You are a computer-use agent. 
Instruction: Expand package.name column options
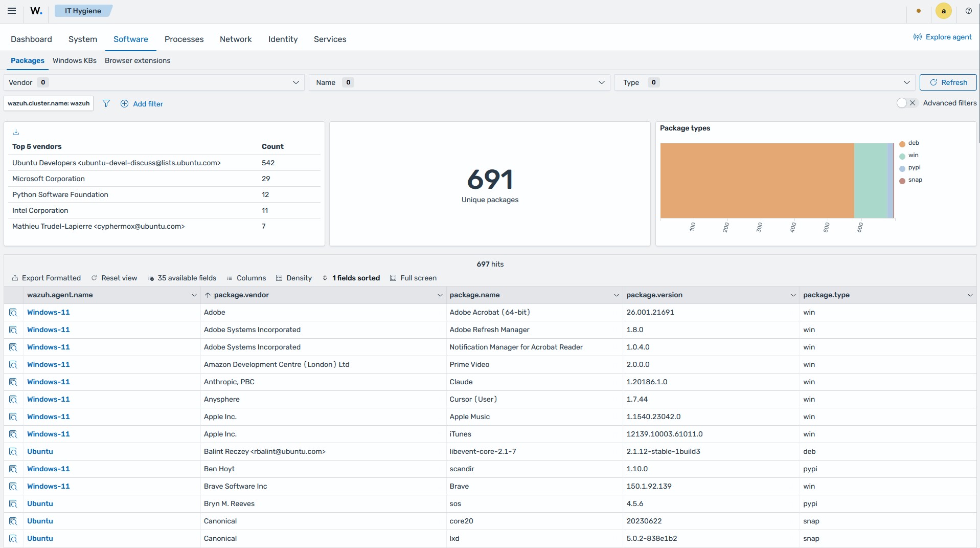(x=617, y=295)
